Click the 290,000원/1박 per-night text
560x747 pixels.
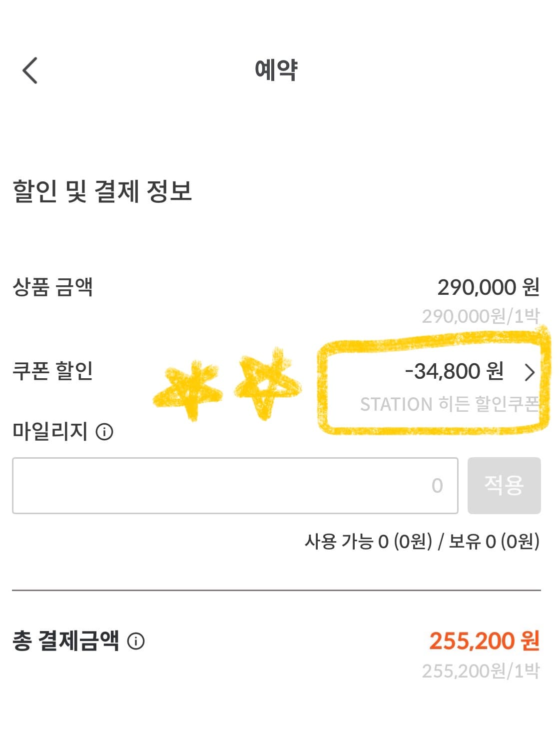pos(481,316)
